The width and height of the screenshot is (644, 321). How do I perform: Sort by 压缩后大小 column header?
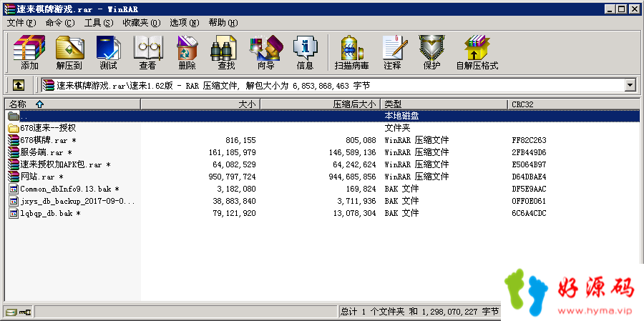321,104
